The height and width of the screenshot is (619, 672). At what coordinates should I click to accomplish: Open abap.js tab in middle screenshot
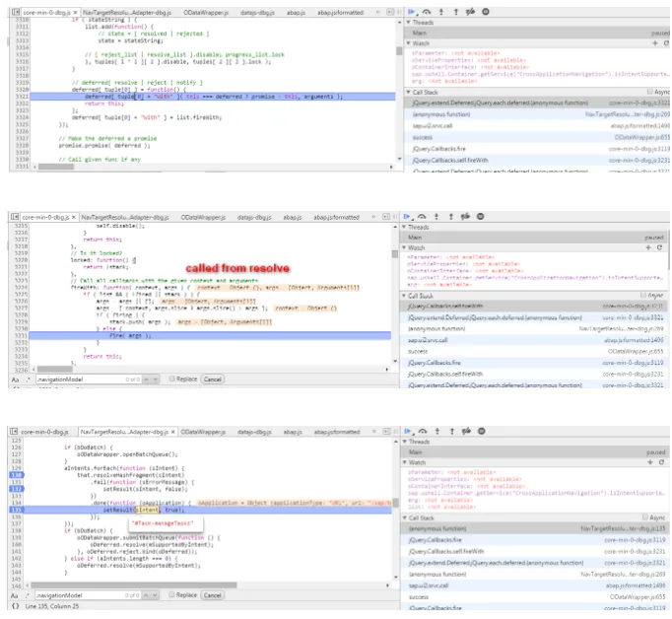(x=293, y=218)
